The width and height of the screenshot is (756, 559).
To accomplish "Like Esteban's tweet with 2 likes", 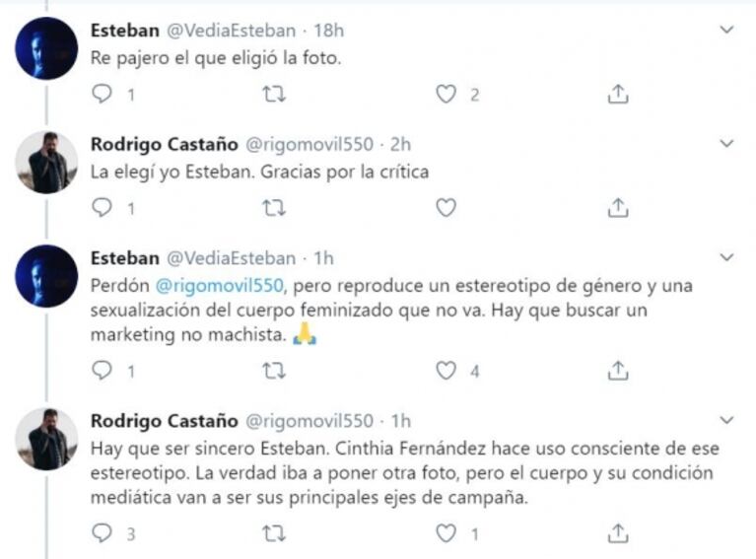I will coord(447,95).
